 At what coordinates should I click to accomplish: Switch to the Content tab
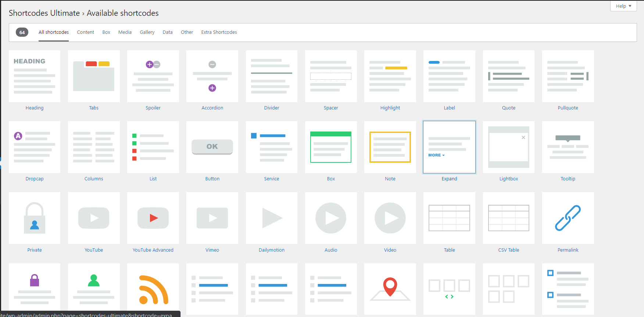(x=85, y=32)
